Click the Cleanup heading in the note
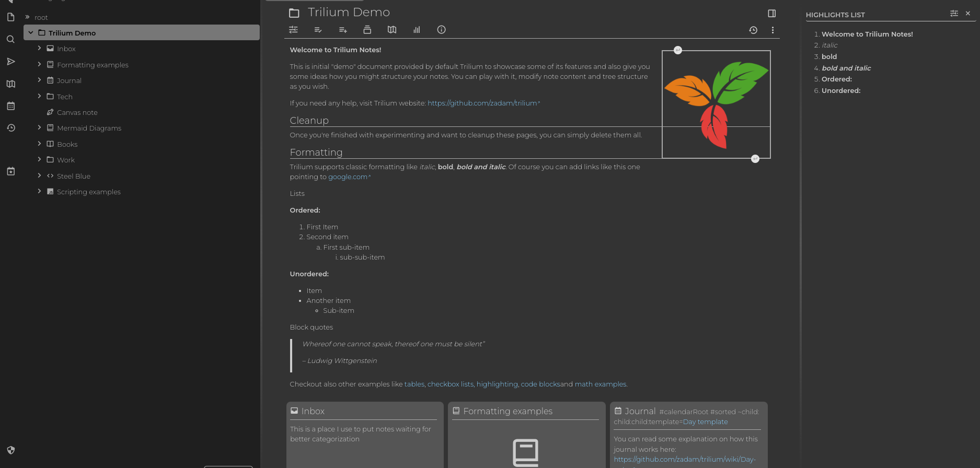 tap(309, 120)
